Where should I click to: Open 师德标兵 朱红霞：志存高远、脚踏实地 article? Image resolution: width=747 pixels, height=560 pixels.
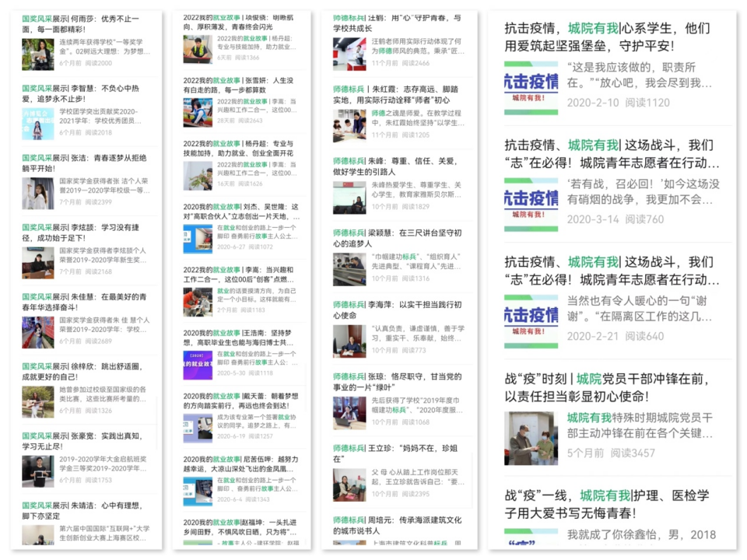click(x=395, y=94)
